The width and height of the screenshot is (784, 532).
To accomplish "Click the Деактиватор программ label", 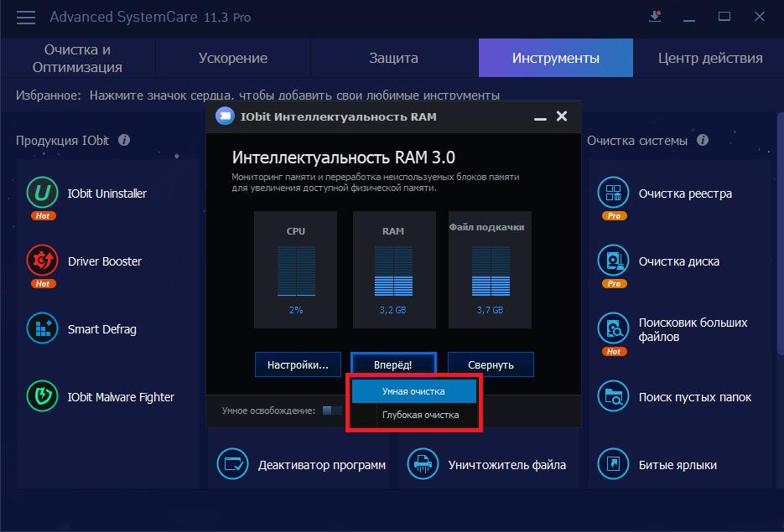I will coord(322,465).
